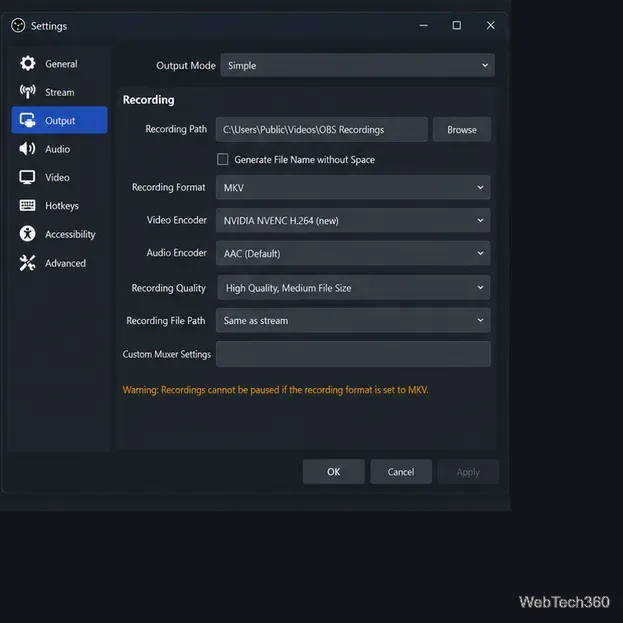Go to Hotkeys settings
623x623 pixels.
pos(59,205)
